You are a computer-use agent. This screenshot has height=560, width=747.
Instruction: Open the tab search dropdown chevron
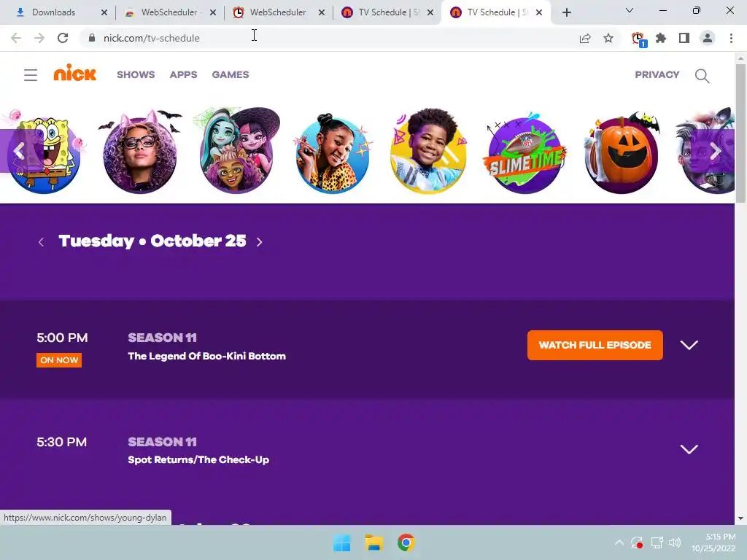click(630, 10)
